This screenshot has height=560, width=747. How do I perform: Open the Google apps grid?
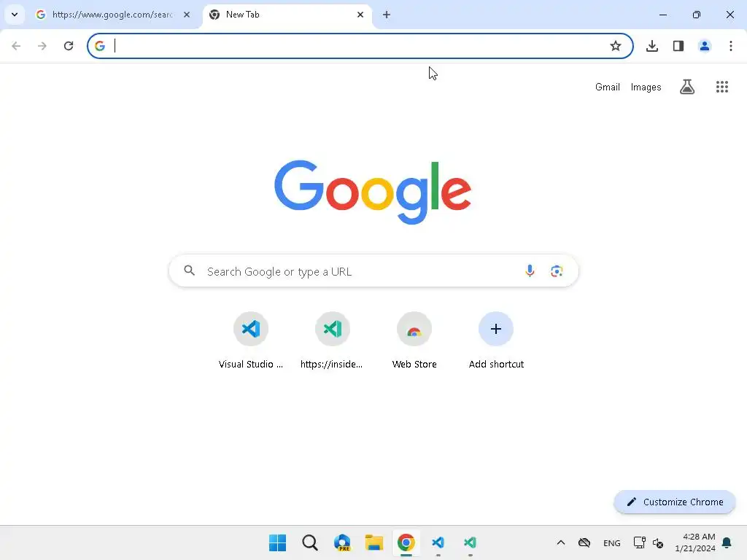coord(721,87)
